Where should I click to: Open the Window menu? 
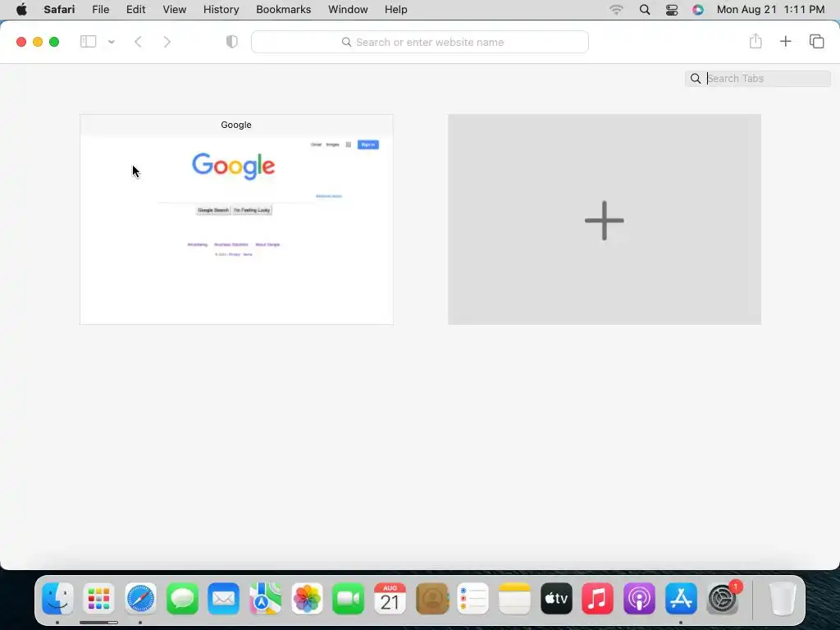click(348, 9)
